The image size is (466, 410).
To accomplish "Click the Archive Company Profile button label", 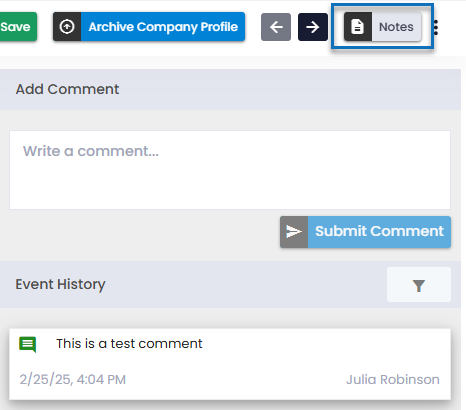I will click(x=163, y=27).
